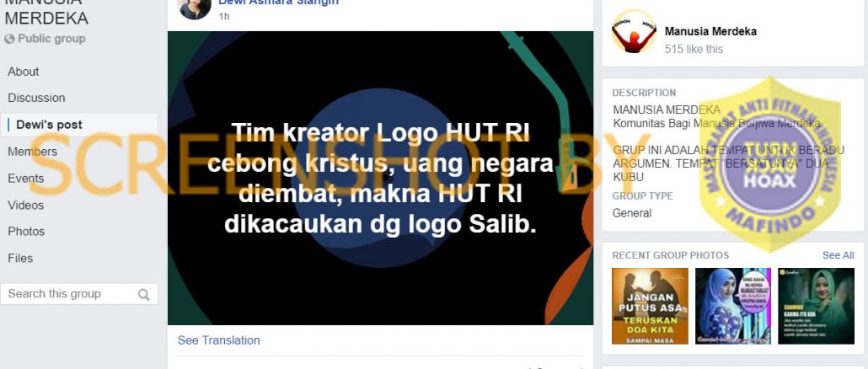The width and height of the screenshot is (868, 369).
Task: Click the post image about Logo HUT RI
Action: (x=380, y=178)
